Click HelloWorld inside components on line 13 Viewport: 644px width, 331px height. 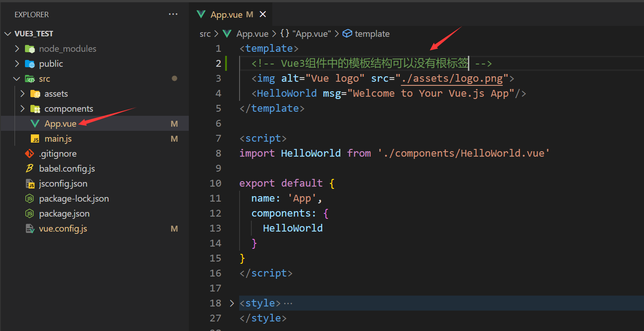click(293, 228)
